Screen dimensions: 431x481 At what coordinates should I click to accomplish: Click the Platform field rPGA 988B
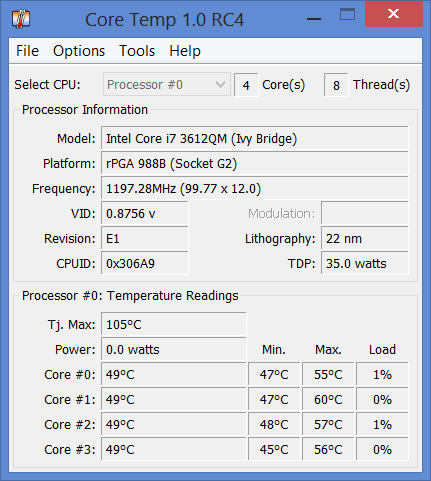click(255, 163)
